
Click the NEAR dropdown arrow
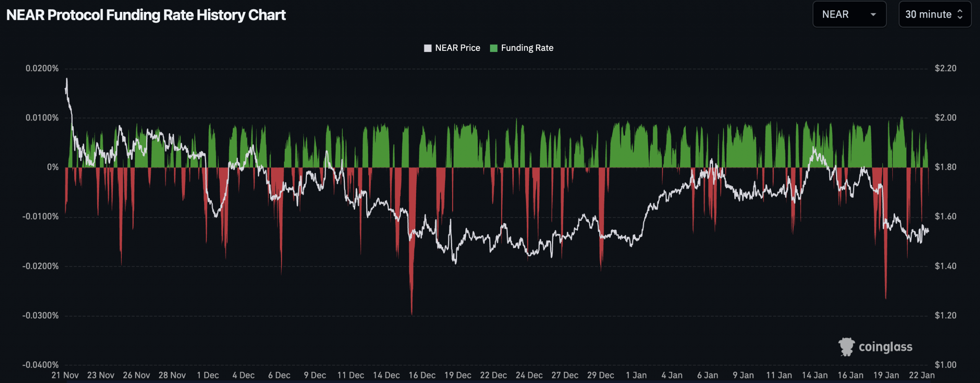pos(873,15)
